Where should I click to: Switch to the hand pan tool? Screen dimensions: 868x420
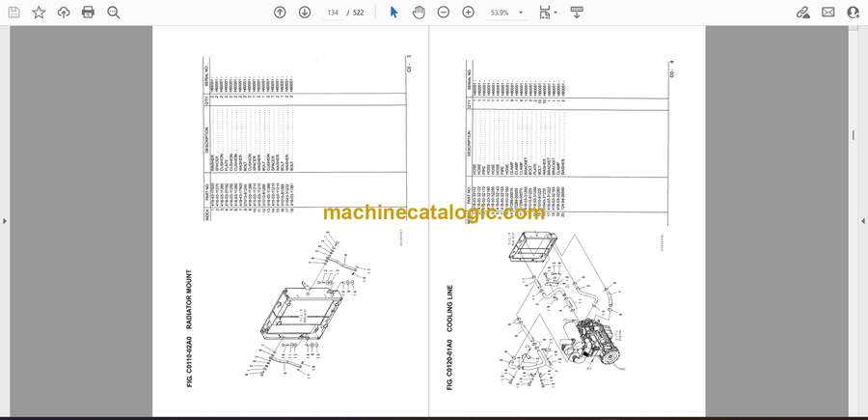[419, 13]
